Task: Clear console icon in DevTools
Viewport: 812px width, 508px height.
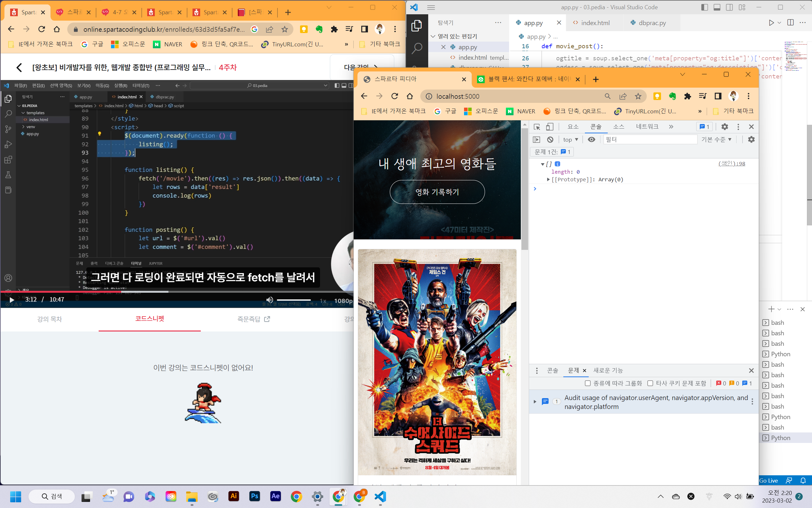Action: pyautogui.click(x=550, y=139)
